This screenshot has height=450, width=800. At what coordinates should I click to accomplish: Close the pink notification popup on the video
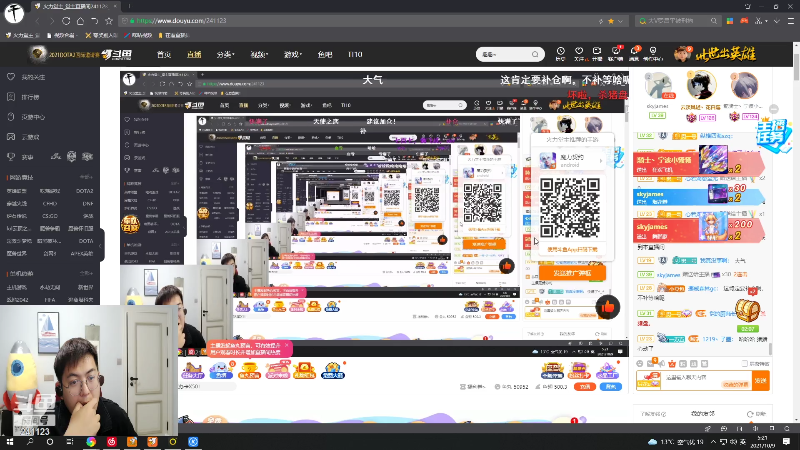pyautogui.click(x=287, y=345)
